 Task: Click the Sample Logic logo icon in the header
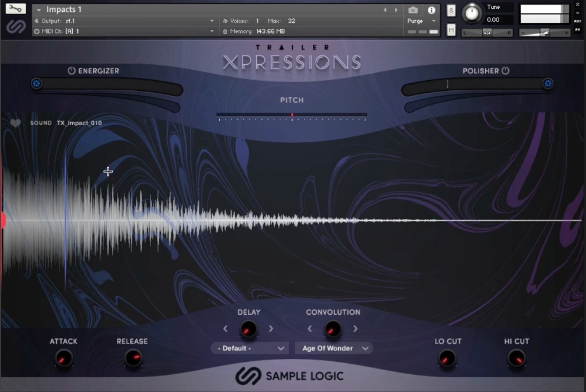16,26
